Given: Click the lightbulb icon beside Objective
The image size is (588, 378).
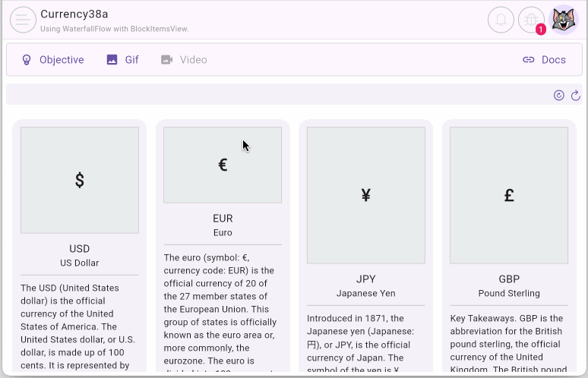Looking at the screenshot, I should [x=27, y=60].
